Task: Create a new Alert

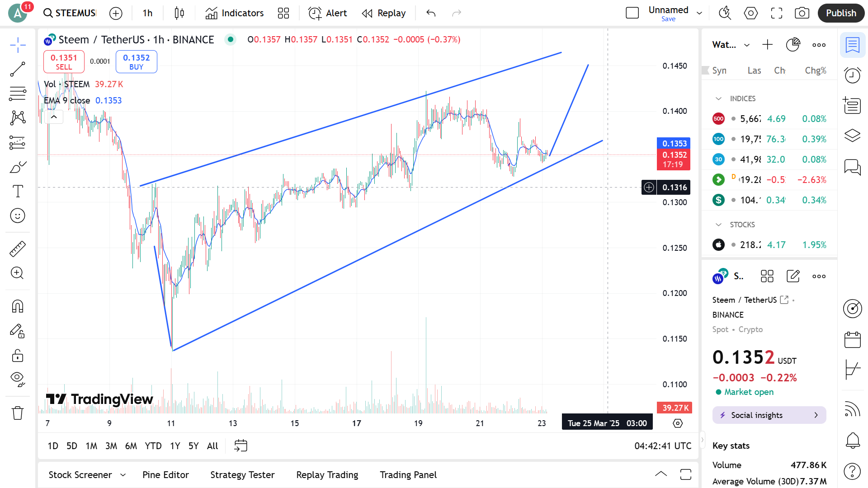Action: 327,13
